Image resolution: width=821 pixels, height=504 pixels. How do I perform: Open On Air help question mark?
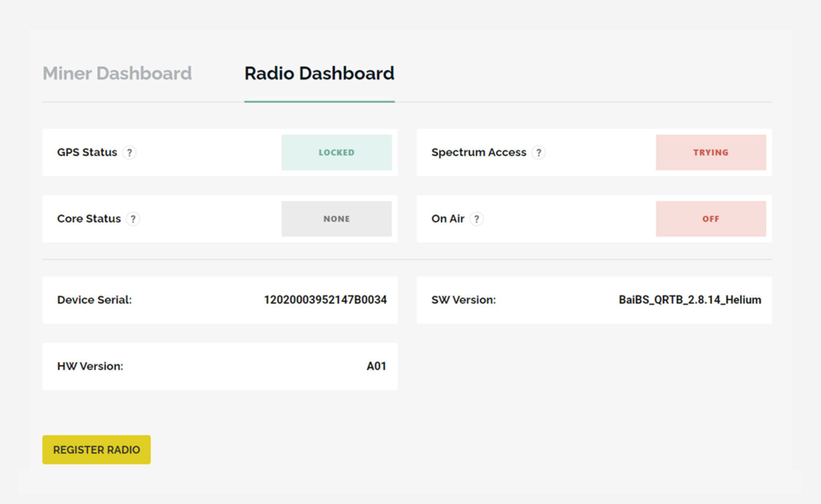476,219
